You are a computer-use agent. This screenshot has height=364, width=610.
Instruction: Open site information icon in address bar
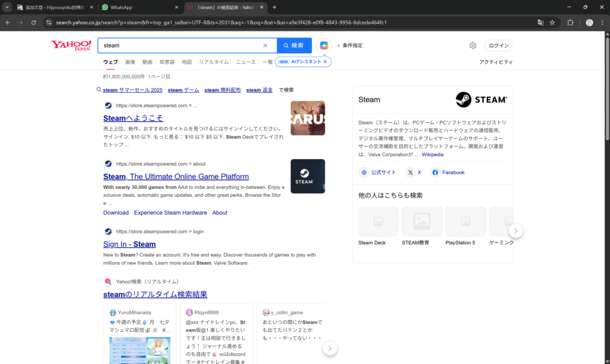point(49,23)
